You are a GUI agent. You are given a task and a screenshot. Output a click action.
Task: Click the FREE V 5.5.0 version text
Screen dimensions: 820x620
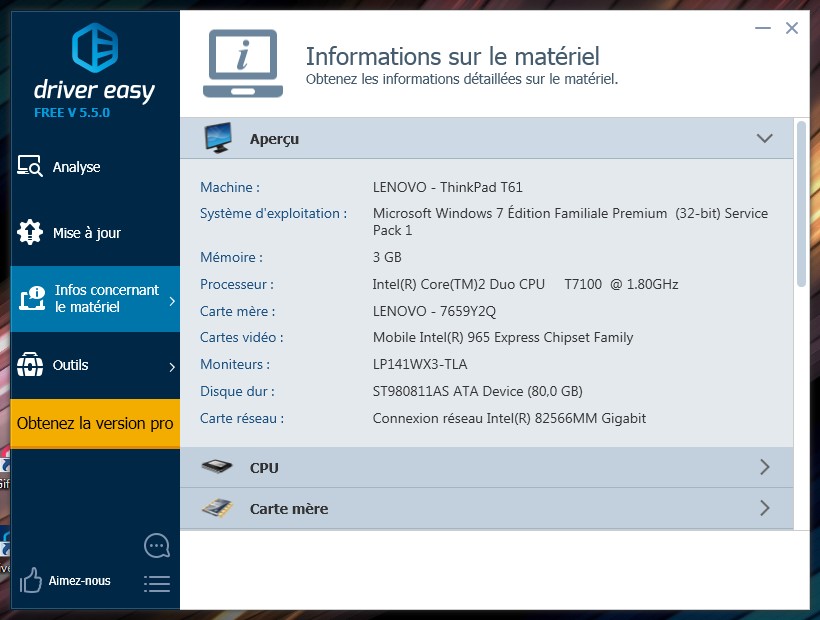pyautogui.click(x=72, y=112)
